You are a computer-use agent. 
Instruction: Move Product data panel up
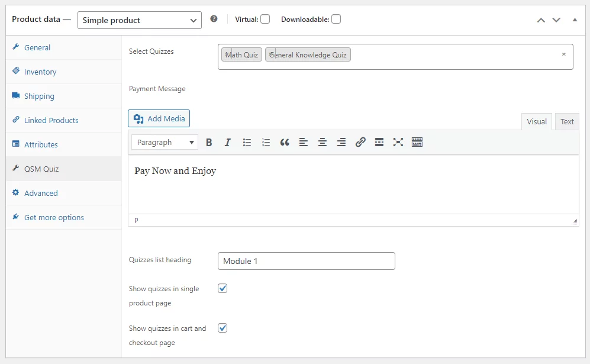(x=541, y=20)
